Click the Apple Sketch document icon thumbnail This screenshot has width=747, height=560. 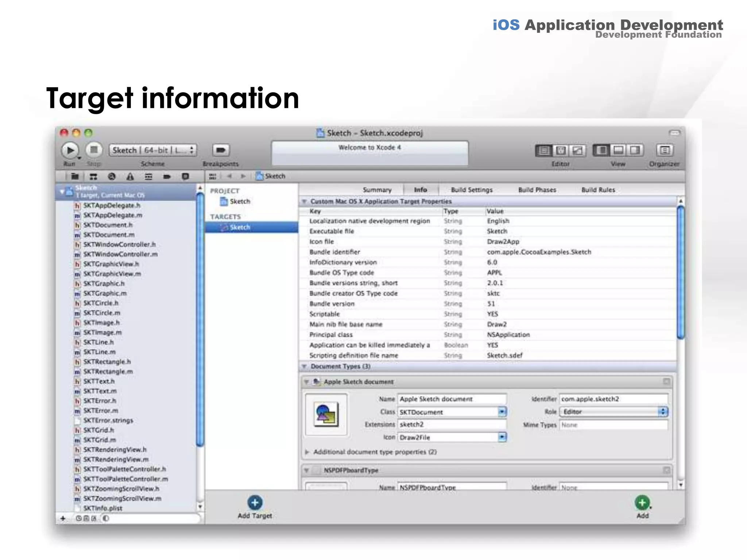[326, 415]
